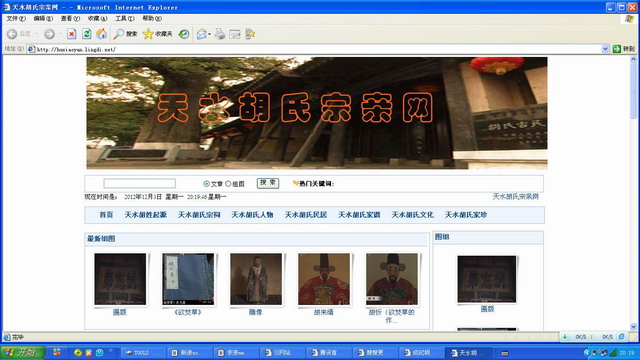This screenshot has width=640, height=360.
Task: Open the Mail icon dropdown arrow
Action: click(x=209, y=34)
